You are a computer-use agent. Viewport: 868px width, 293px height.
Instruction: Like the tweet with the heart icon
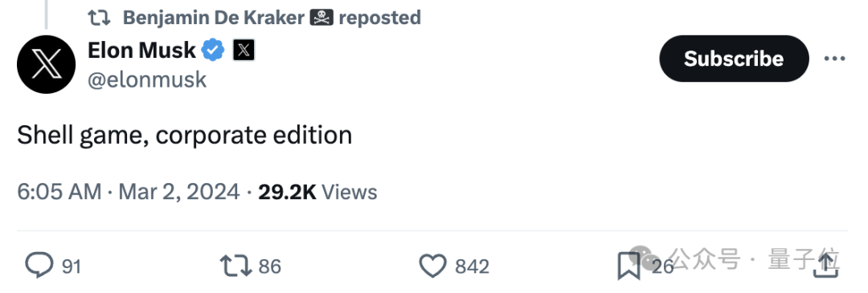pos(432,267)
